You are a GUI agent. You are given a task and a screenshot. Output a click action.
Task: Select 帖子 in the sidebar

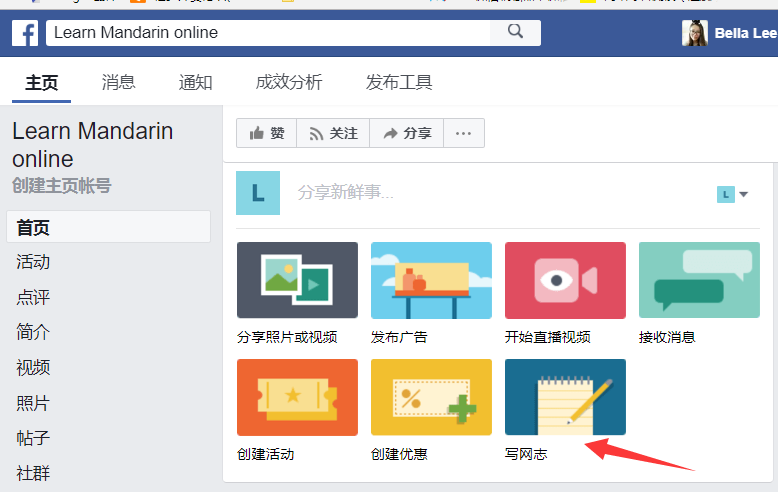tap(33, 438)
